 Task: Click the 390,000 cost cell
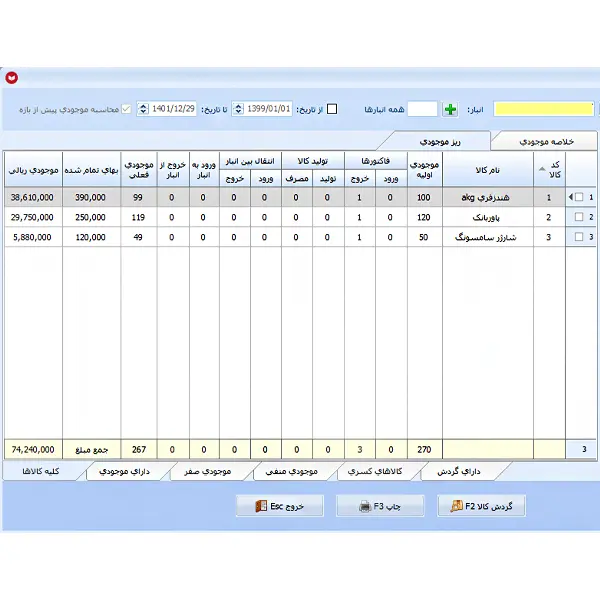(x=91, y=197)
